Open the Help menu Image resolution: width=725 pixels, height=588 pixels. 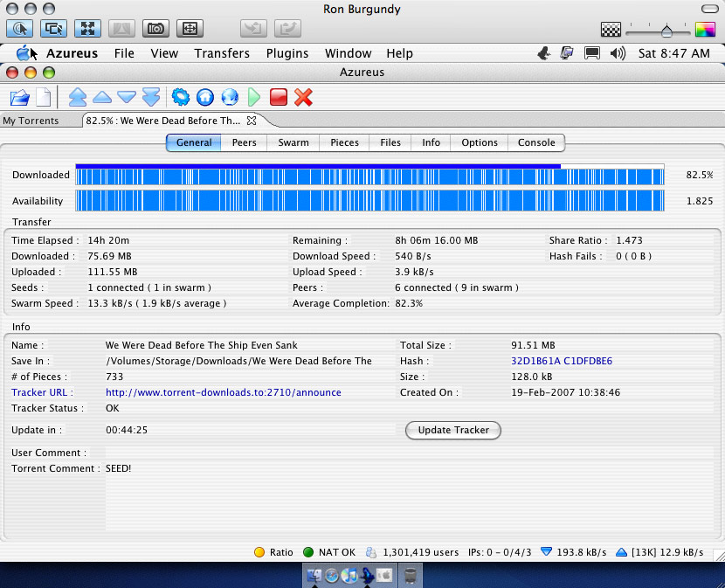[399, 53]
